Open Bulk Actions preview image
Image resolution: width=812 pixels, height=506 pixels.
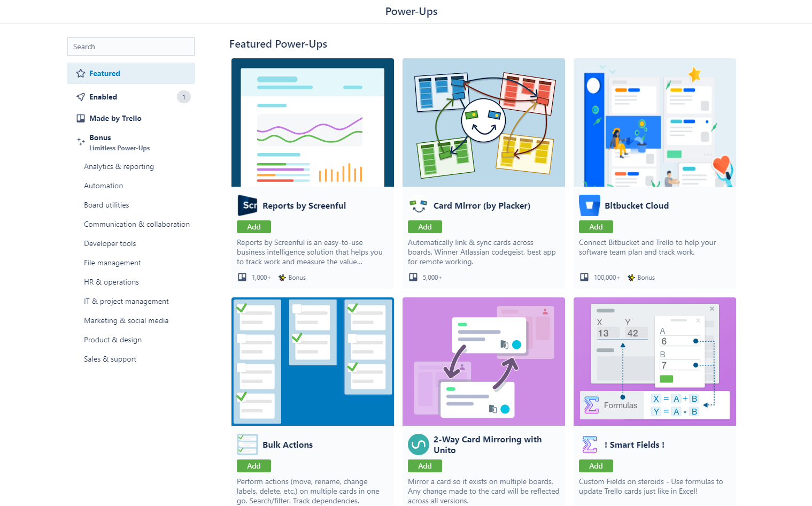[313, 362]
